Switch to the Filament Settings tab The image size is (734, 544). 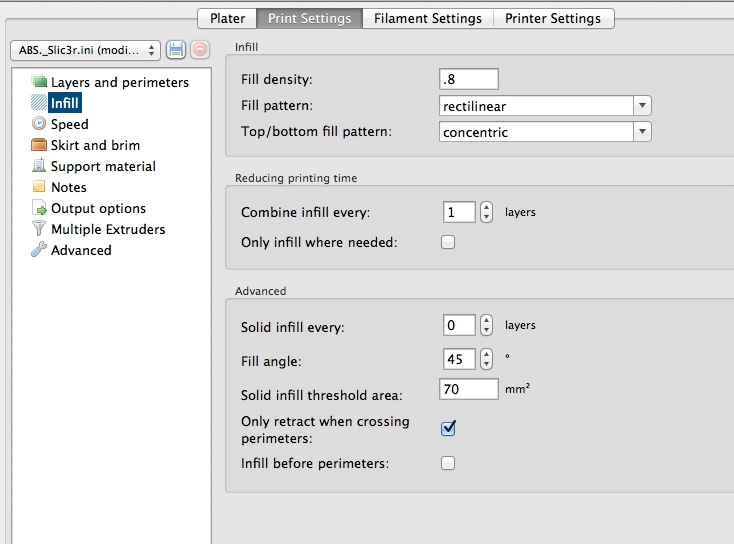(x=427, y=18)
